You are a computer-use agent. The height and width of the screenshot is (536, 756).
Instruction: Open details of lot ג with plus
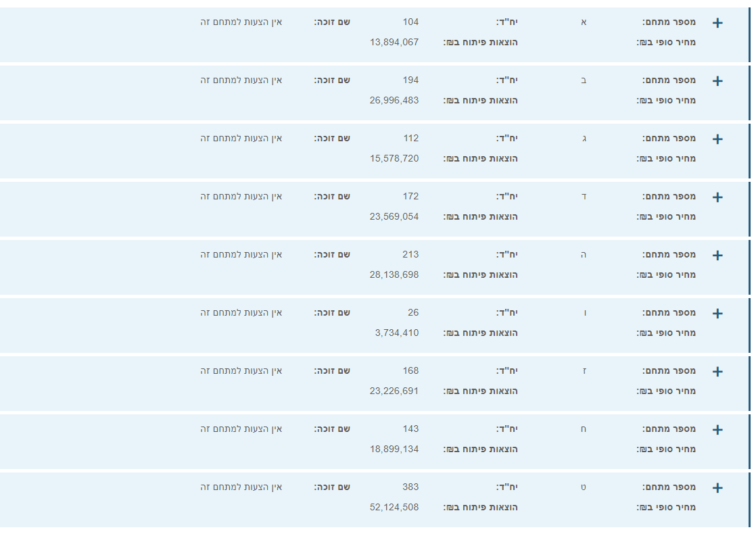pyautogui.click(x=717, y=139)
